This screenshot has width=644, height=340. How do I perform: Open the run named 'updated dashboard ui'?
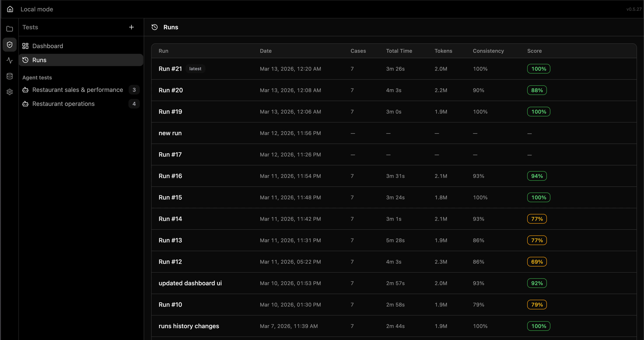point(190,283)
